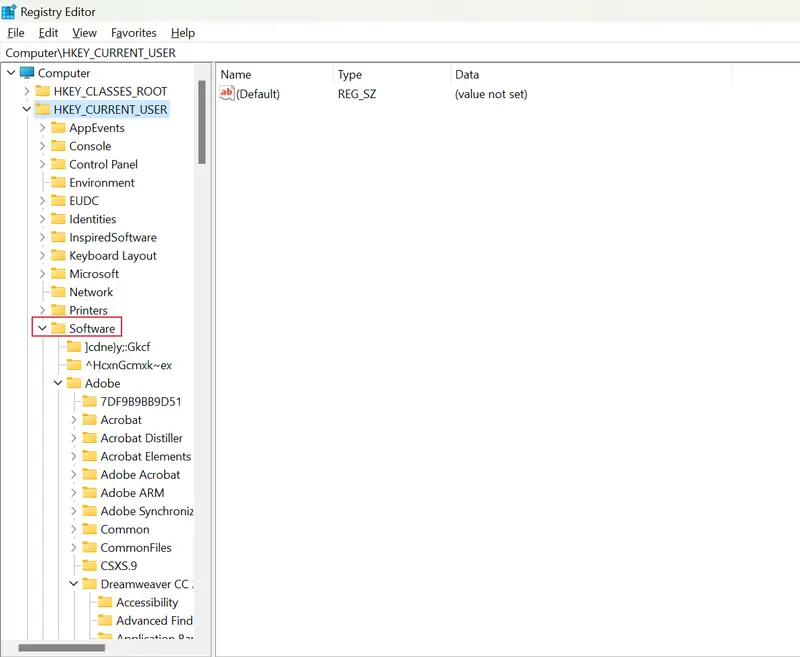Image resolution: width=800 pixels, height=657 pixels.
Task: Click the HKEY_CLASSES_ROOT folder icon
Action: [x=43, y=91]
